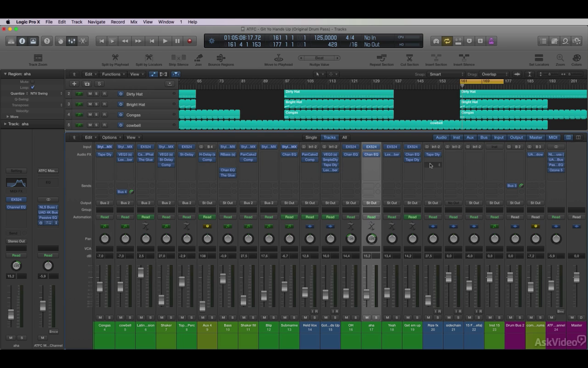Open the Snap mode dropdown

click(x=446, y=74)
